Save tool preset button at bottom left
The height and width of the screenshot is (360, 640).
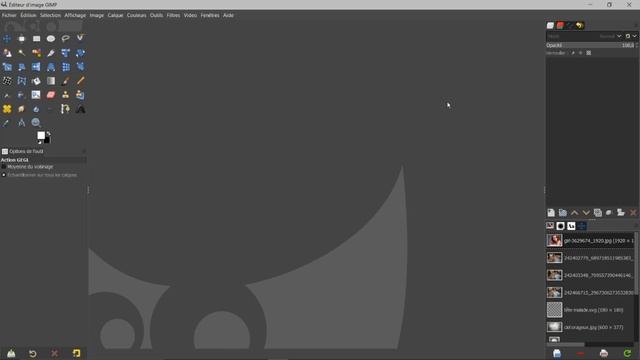click(11, 353)
